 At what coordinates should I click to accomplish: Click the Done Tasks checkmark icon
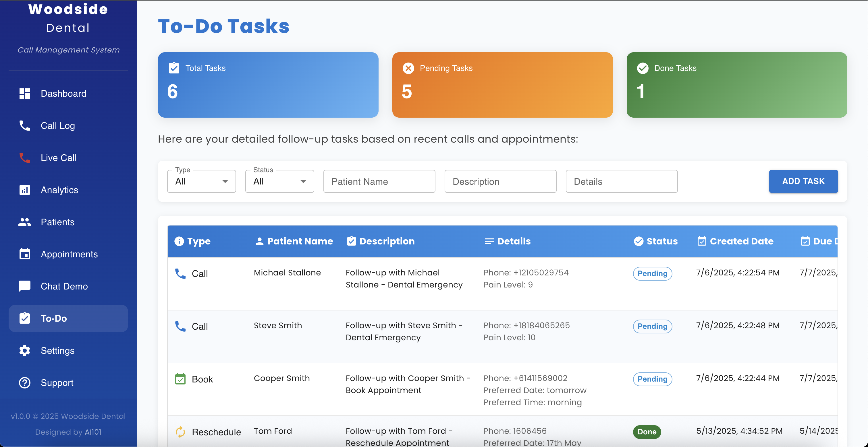pyautogui.click(x=643, y=68)
